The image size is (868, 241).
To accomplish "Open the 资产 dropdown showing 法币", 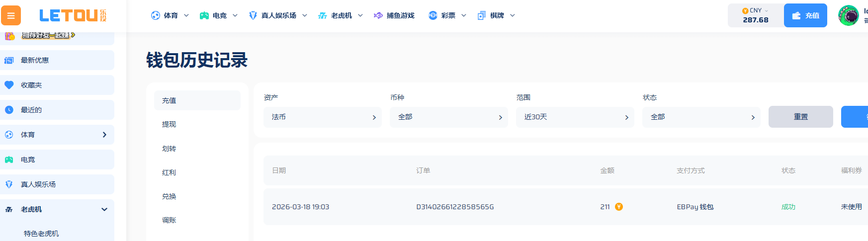I will pos(323,117).
